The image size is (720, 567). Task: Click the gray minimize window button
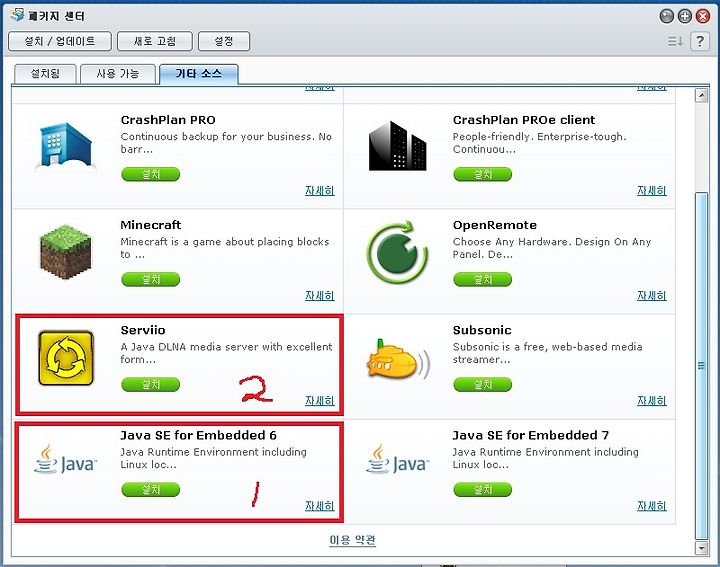click(x=666, y=17)
